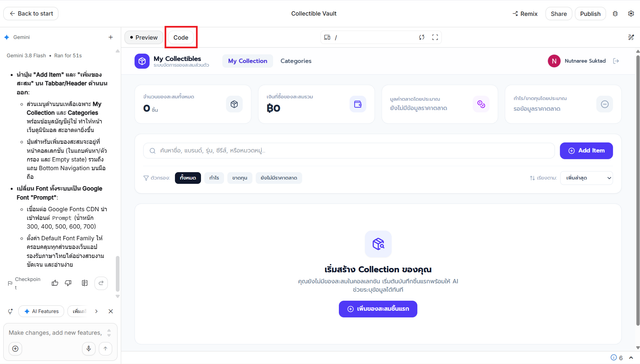Click the Share button

click(558, 13)
